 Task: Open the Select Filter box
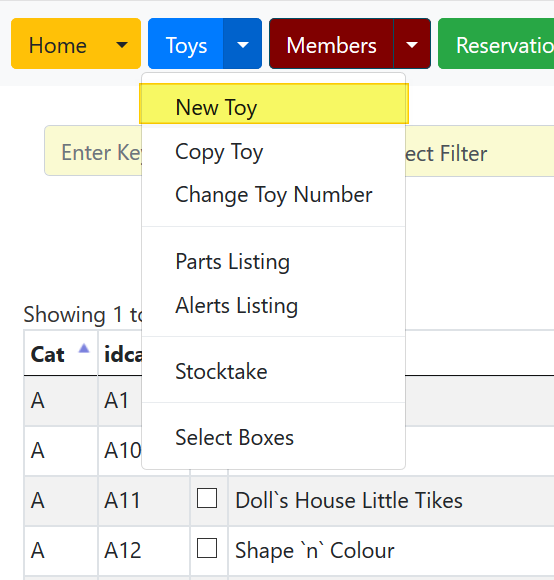pyautogui.click(x=480, y=151)
